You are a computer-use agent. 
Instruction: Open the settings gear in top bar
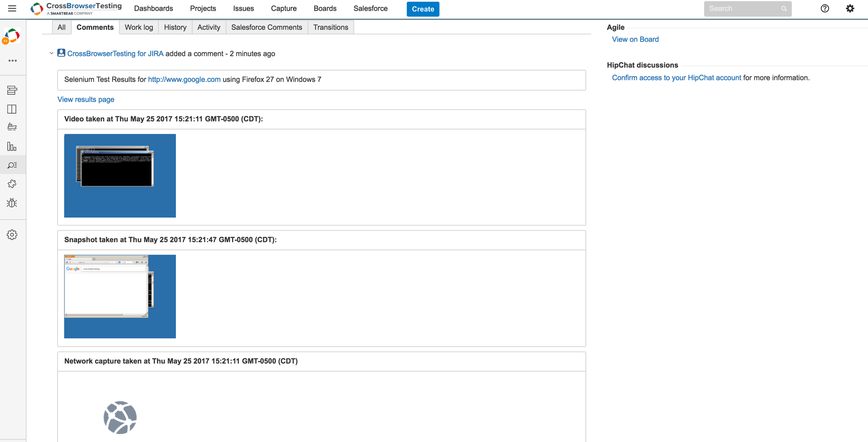850,8
